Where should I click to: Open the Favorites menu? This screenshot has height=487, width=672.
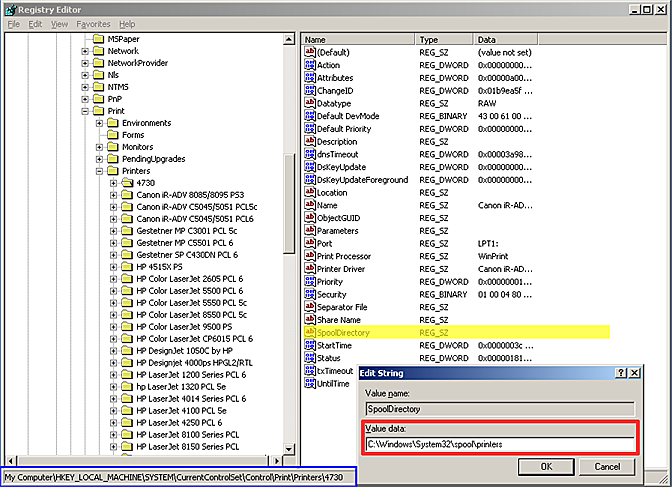click(93, 24)
